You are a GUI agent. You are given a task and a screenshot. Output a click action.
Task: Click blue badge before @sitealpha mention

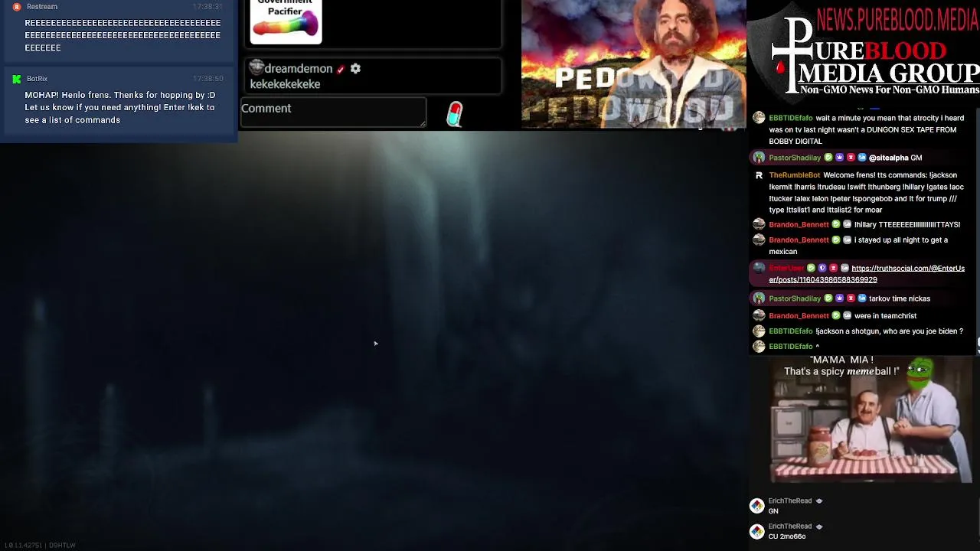pos(862,158)
